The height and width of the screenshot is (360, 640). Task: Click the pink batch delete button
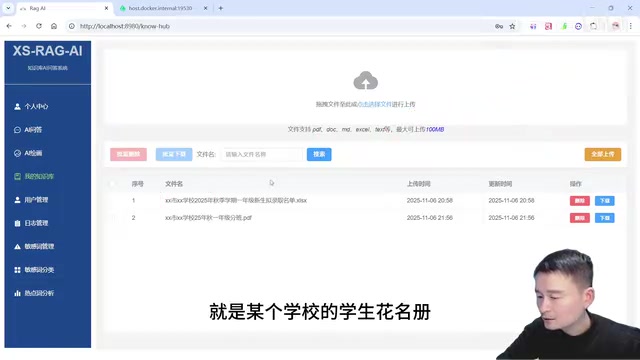pos(129,154)
